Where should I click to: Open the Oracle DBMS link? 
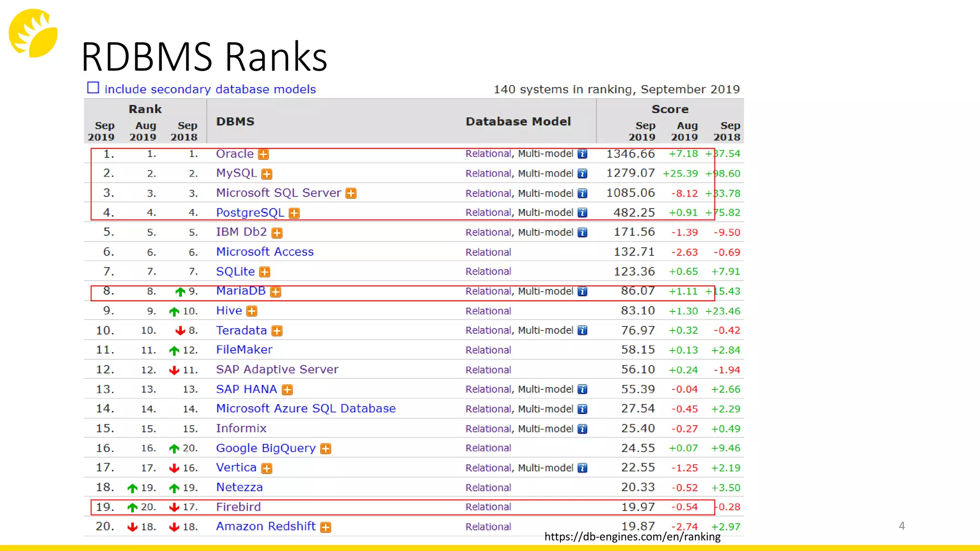coord(235,154)
